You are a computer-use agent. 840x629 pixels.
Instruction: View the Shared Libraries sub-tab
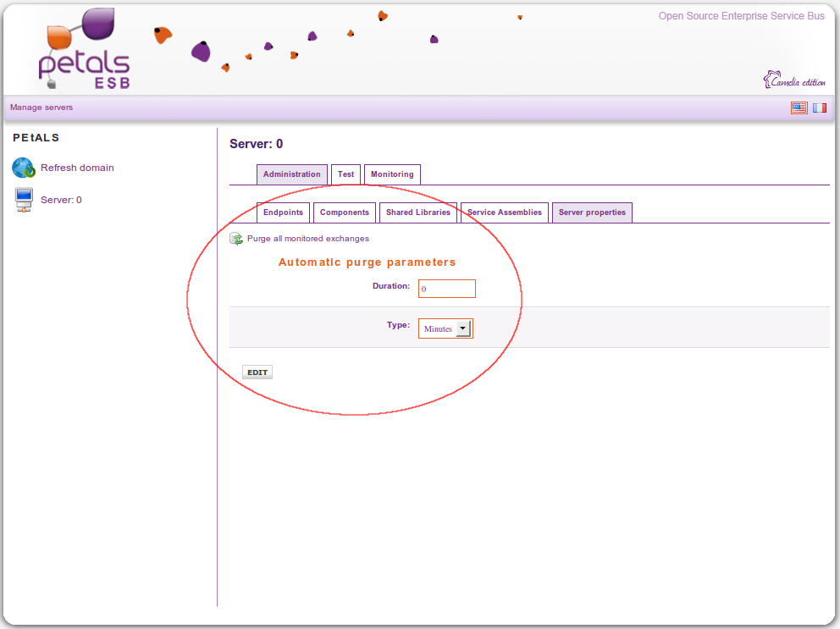click(x=418, y=212)
